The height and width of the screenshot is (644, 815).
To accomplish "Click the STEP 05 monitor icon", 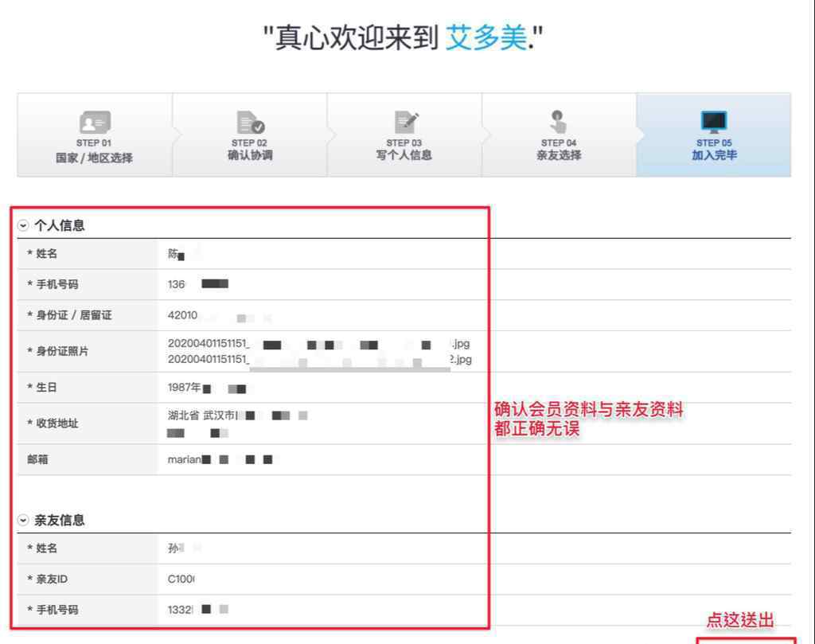I will tap(714, 122).
